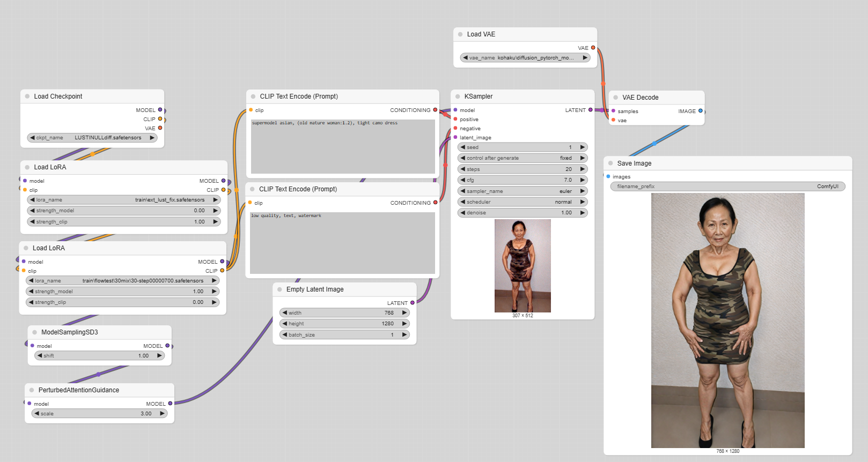Click the 'PerturbedAttentionGuidance' node title

[79, 390]
